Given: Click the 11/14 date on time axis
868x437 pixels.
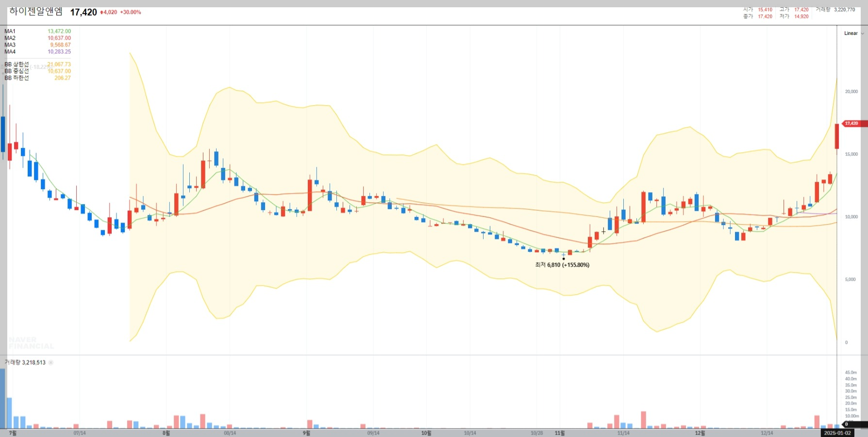Looking at the screenshot, I should tap(624, 433).
